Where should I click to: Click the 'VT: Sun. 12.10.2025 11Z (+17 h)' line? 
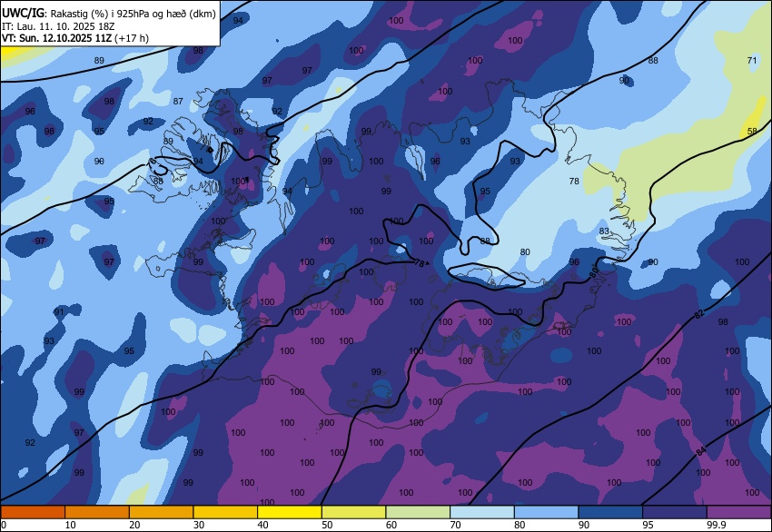[75, 38]
